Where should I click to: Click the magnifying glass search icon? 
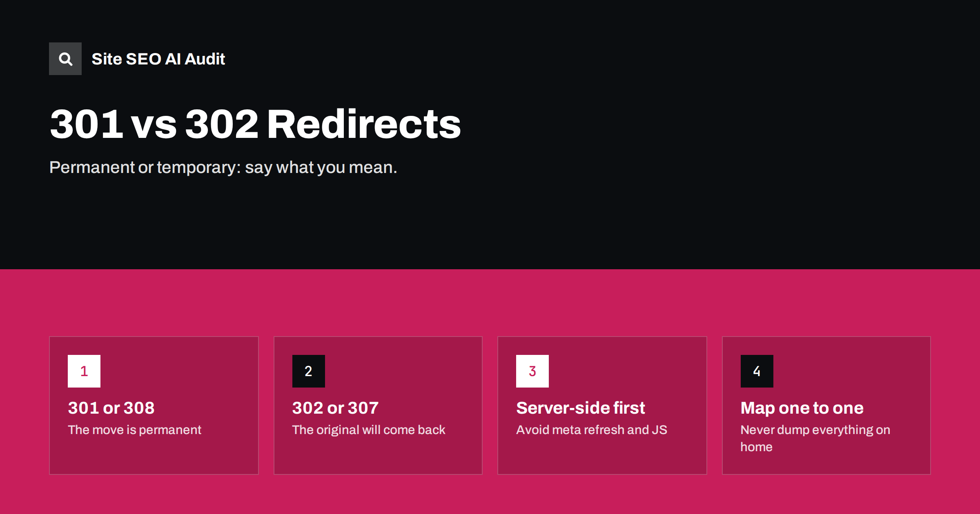(x=65, y=59)
